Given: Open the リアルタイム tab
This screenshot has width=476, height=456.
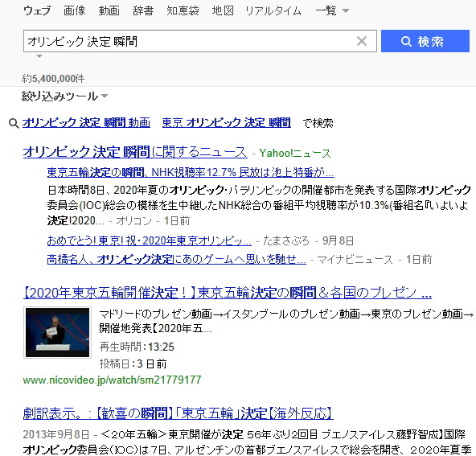Looking at the screenshot, I should point(273,11).
